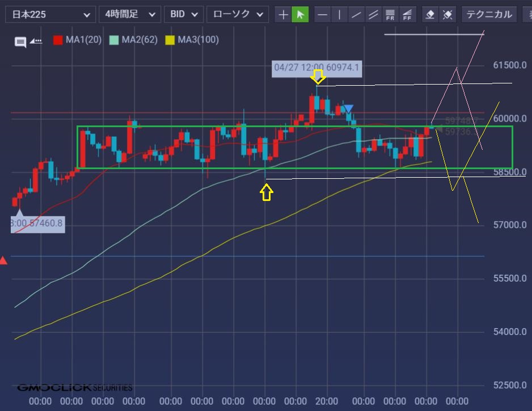Image resolution: width=532 pixels, height=411 pixels.
Task: Open the ローソク chart type dropdown
Action: pyautogui.click(x=237, y=14)
